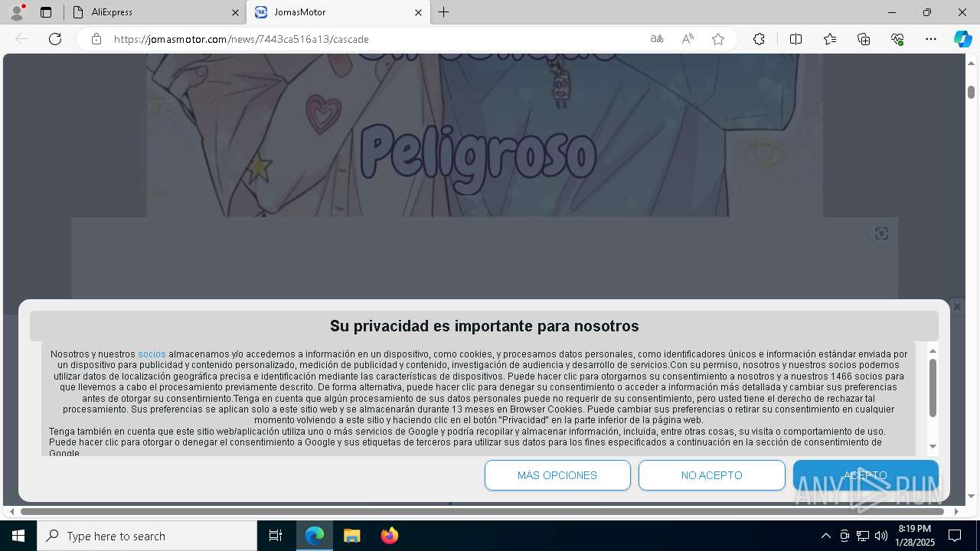Image resolution: width=980 pixels, height=551 pixels.
Task: Start Read aloud from address bar
Action: [x=688, y=39]
